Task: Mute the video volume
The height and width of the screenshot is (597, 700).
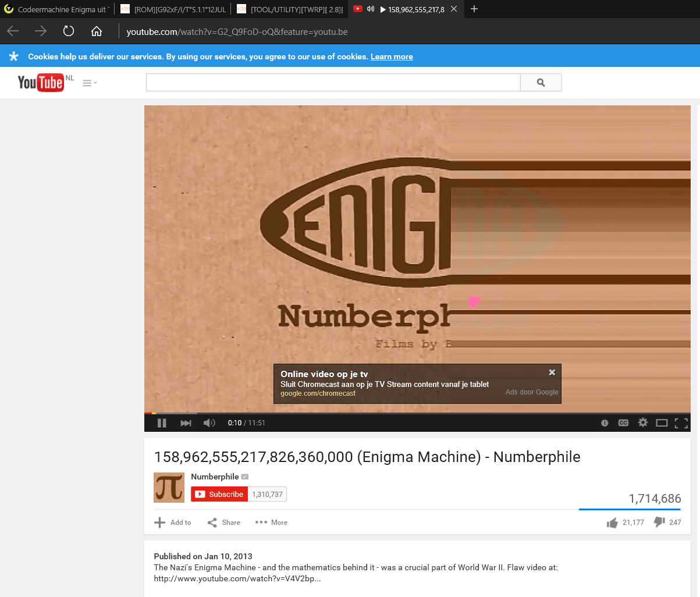Action: (209, 423)
